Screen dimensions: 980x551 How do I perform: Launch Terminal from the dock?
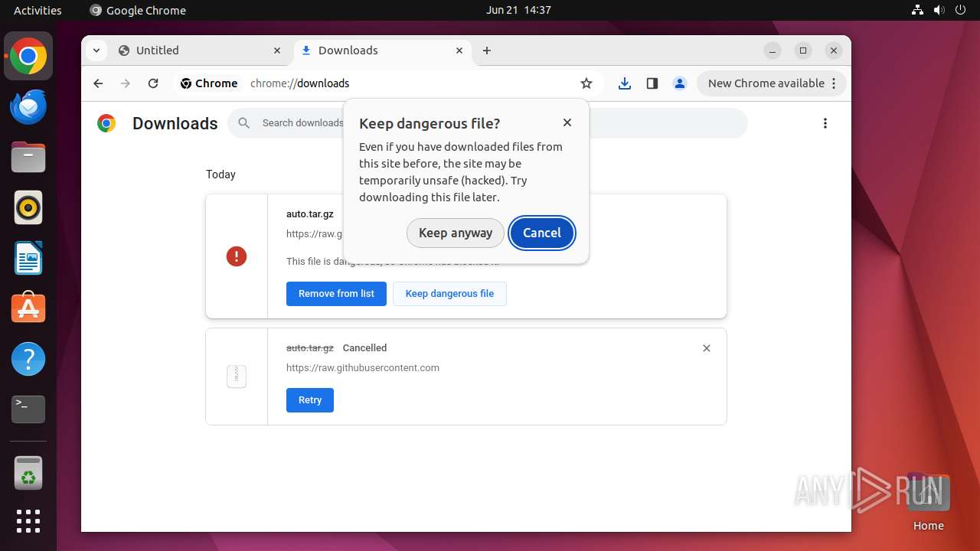coord(28,409)
